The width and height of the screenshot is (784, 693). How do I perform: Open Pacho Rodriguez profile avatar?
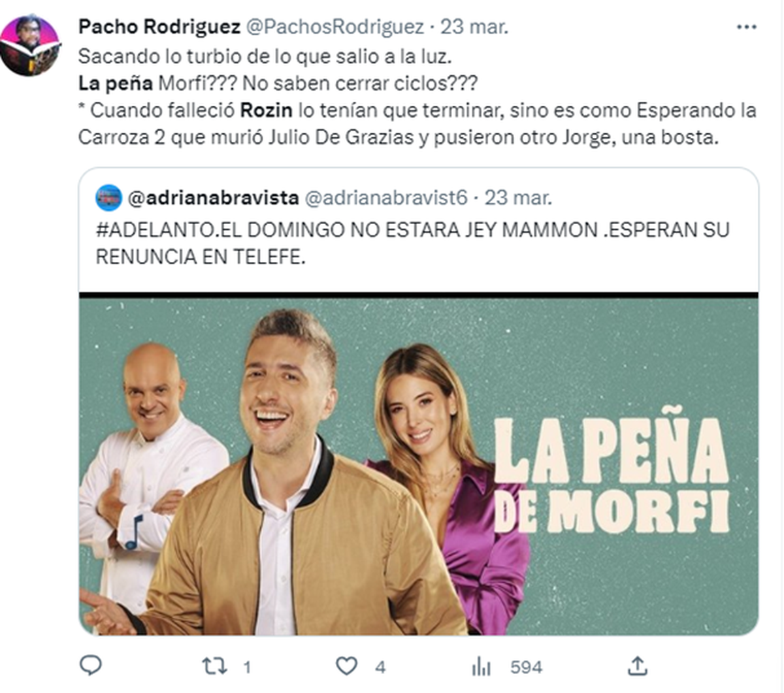pos(29,46)
